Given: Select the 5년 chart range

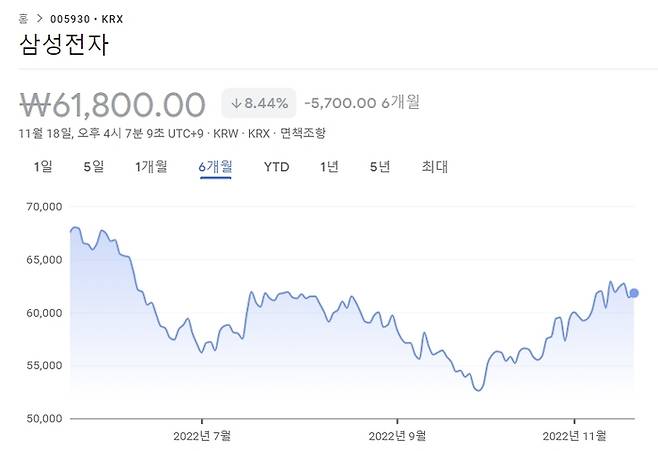Looking at the screenshot, I should tap(380, 167).
